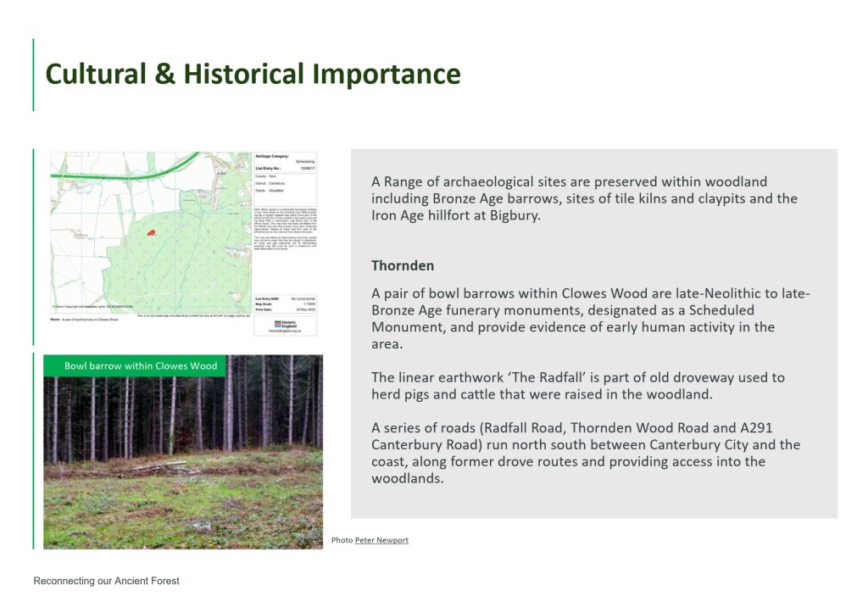Click the Historic England logo on the map
The width and height of the screenshot is (868, 613).
pos(285,323)
